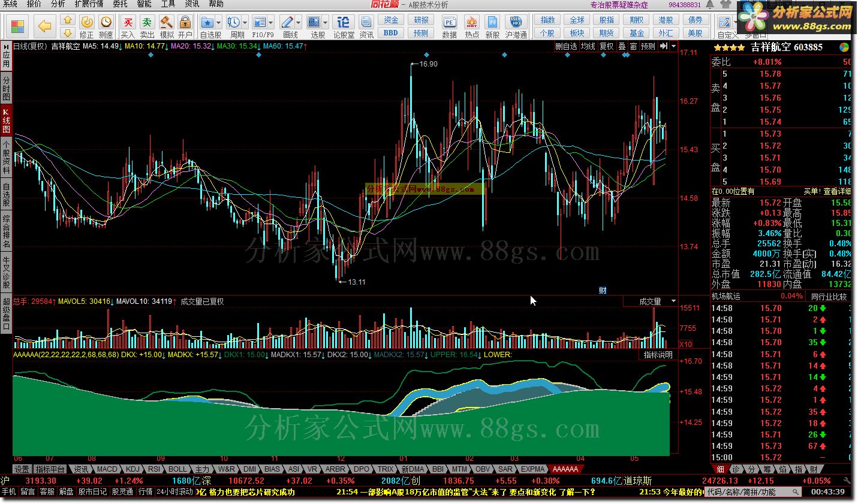The height and width of the screenshot is (504, 858).
Task: Click the pie chart icon beside 603885
Action: pyautogui.click(x=844, y=47)
